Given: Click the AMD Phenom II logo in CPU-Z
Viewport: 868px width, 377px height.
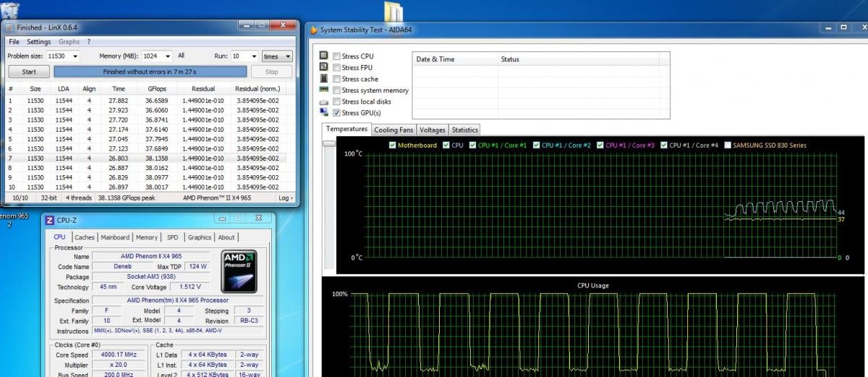Looking at the screenshot, I should 239,270.
